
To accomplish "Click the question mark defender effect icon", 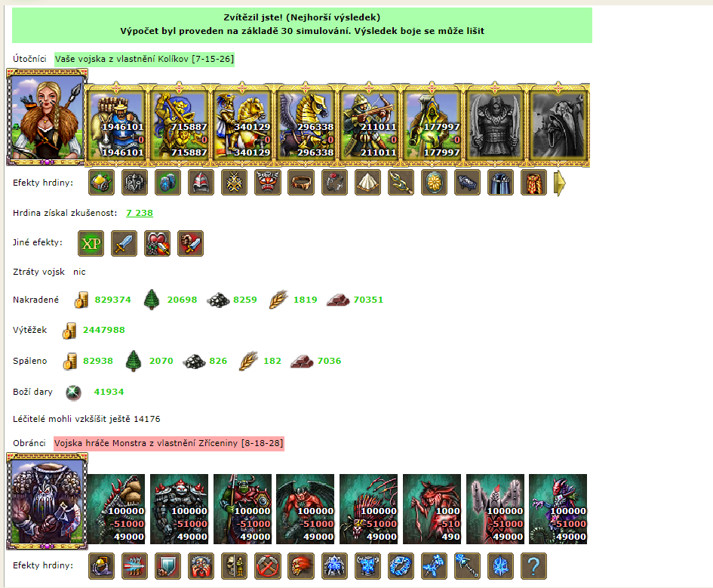I will coord(533,565).
